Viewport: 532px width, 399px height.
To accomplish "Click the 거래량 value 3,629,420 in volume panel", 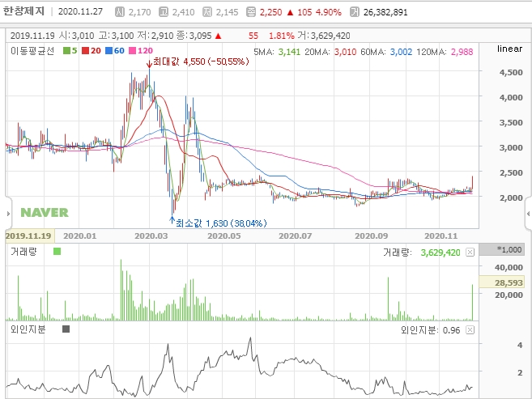I will pyautogui.click(x=440, y=253).
